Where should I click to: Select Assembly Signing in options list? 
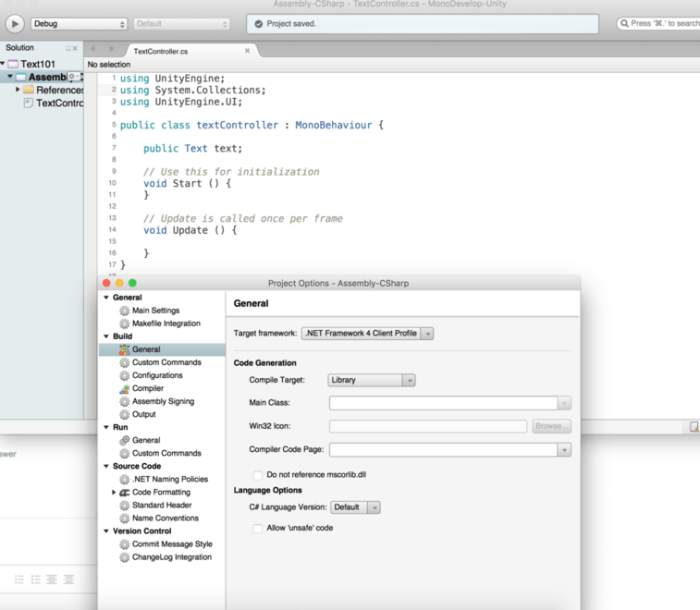coord(163,402)
